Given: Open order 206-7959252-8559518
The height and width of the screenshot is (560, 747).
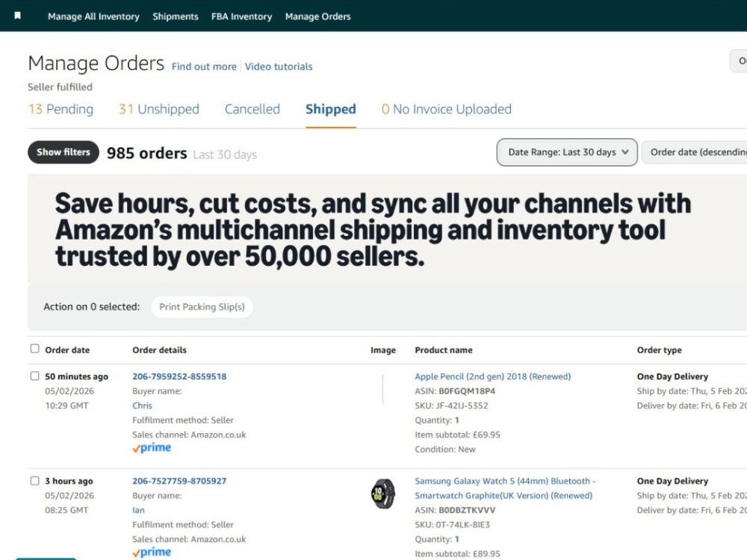Looking at the screenshot, I should pos(179,376).
